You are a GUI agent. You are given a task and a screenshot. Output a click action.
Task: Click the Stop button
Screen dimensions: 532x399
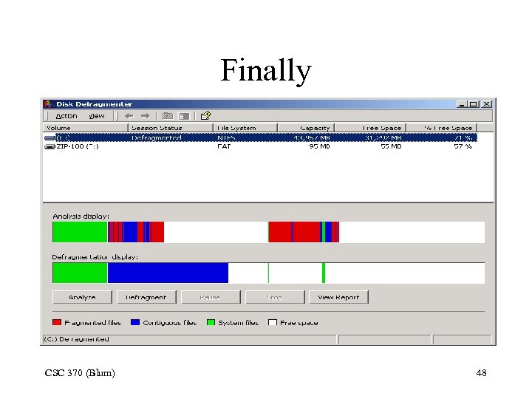pos(275,297)
